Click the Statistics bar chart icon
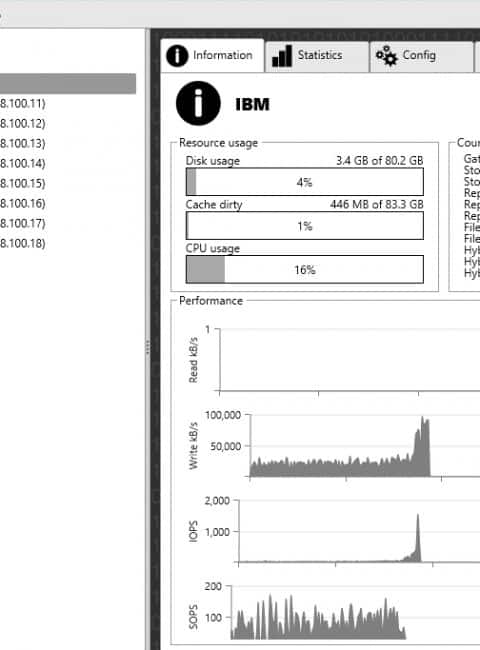Image resolution: width=480 pixels, height=650 pixels. coord(282,56)
